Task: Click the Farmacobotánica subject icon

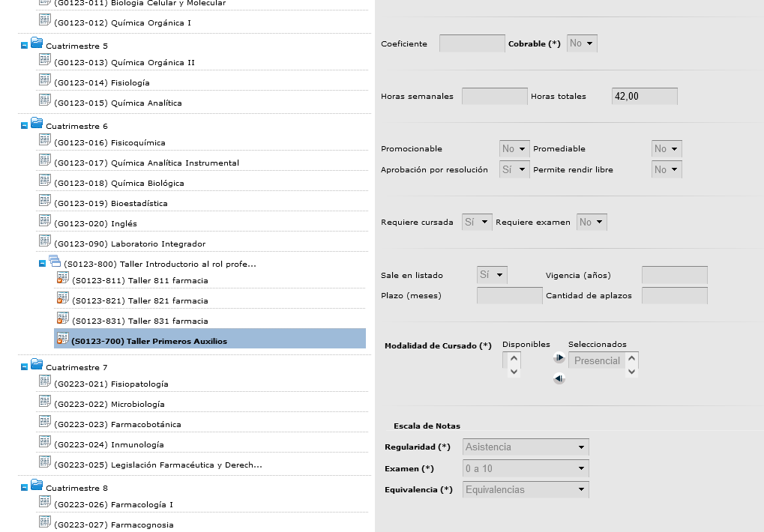Action: pyautogui.click(x=45, y=422)
